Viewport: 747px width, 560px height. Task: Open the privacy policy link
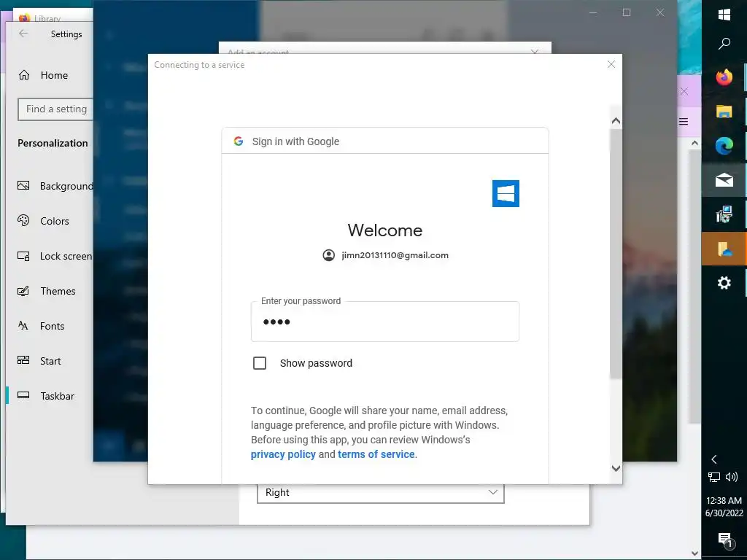(x=283, y=454)
